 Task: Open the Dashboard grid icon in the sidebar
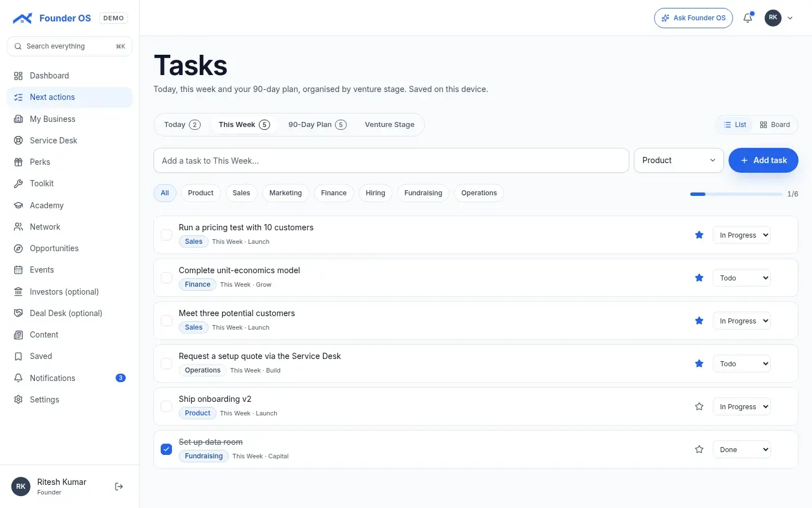[19, 76]
